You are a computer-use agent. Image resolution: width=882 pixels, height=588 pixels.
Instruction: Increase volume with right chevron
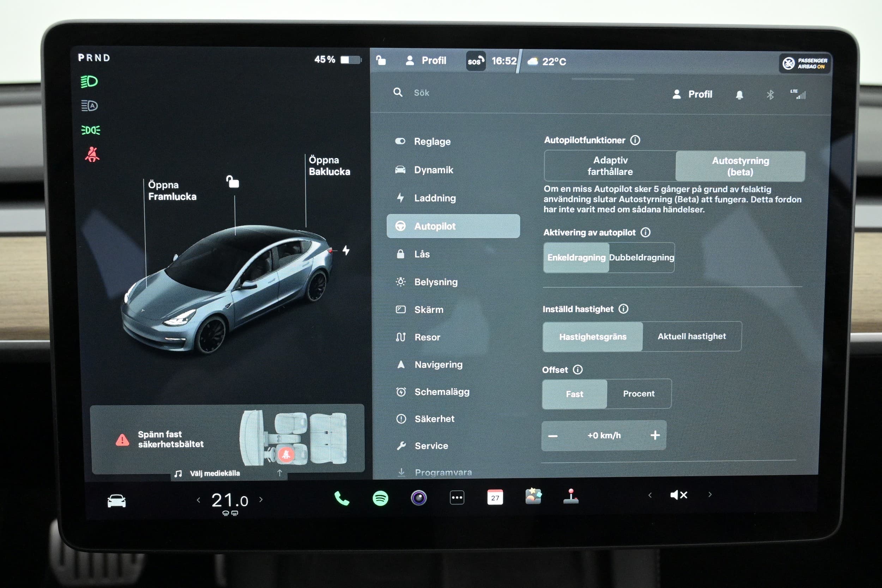point(710,494)
